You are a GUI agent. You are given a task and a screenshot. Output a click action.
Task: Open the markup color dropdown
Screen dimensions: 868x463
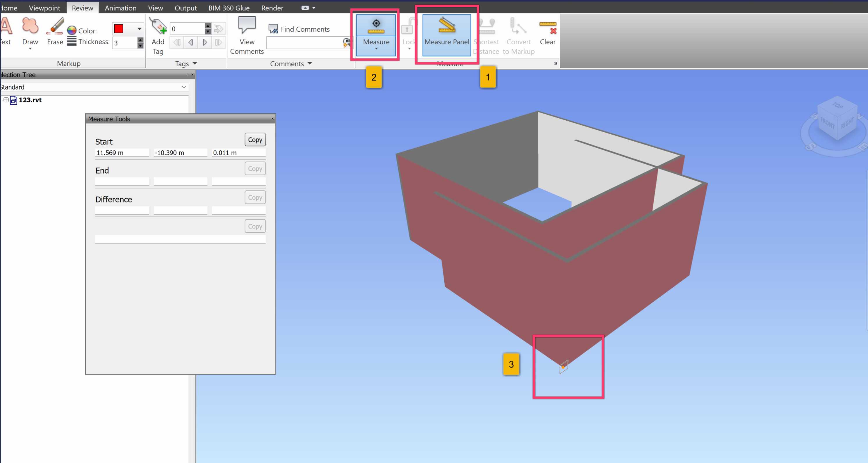point(139,29)
